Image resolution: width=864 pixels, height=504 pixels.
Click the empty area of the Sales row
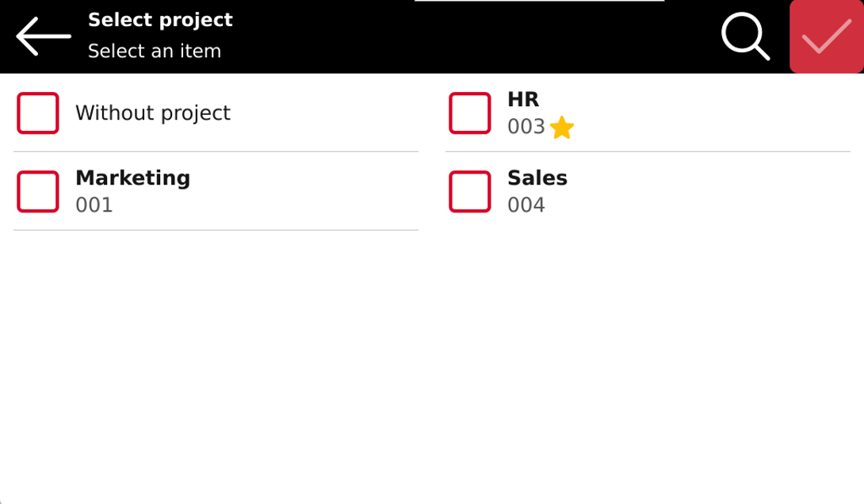[711, 192]
